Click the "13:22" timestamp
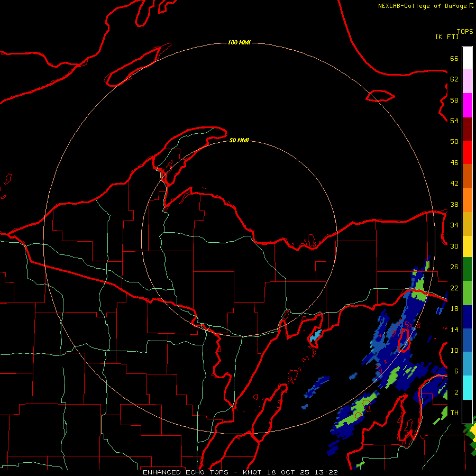The height and width of the screenshot is (476, 476). [327, 472]
